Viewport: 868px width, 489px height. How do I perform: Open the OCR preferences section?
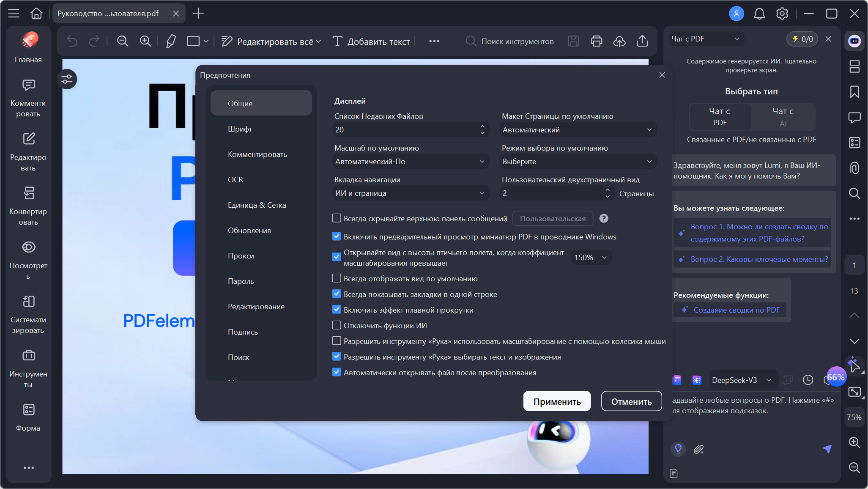[235, 180]
